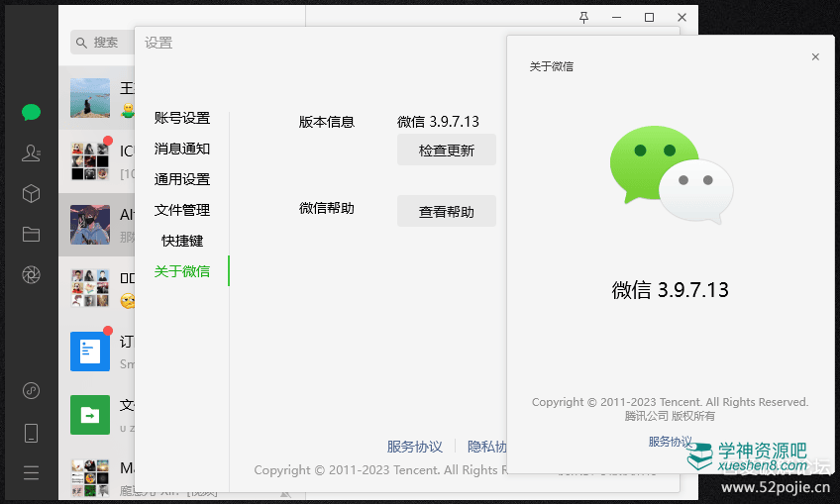The height and width of the screenshot is (504, 840).
Task: Click the mobile phone icon in sidebar
Action: tap(31, 432)
